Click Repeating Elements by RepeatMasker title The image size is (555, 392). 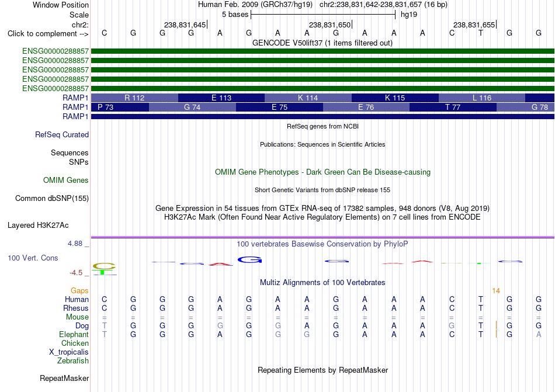pos(322,370)
